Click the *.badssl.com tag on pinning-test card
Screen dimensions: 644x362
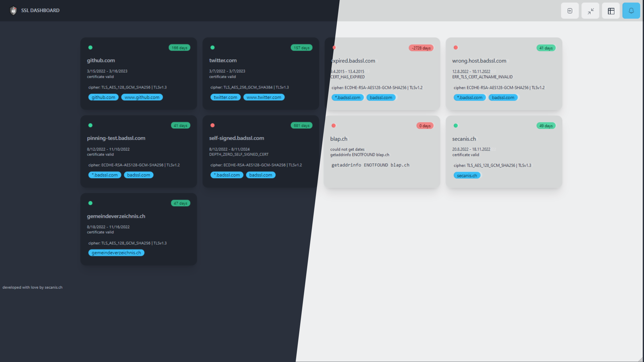[104, 175]
